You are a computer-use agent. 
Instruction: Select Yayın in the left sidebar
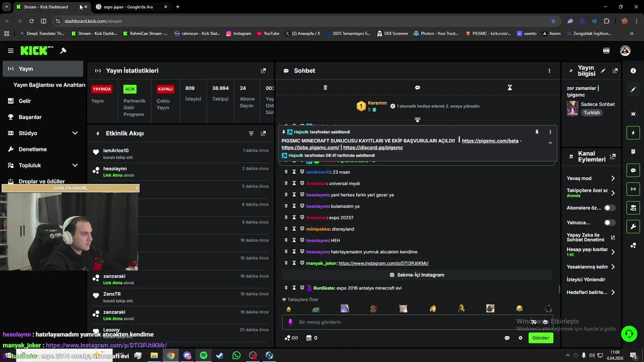point(43,69)
